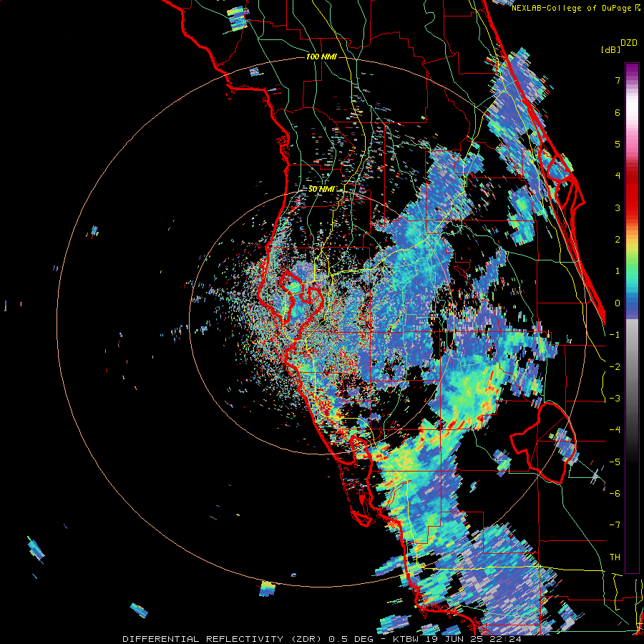The height and width of the screenshot is (644, 644).
Task: Click the 2 dB colorbar label
Action: coord(618,240)
